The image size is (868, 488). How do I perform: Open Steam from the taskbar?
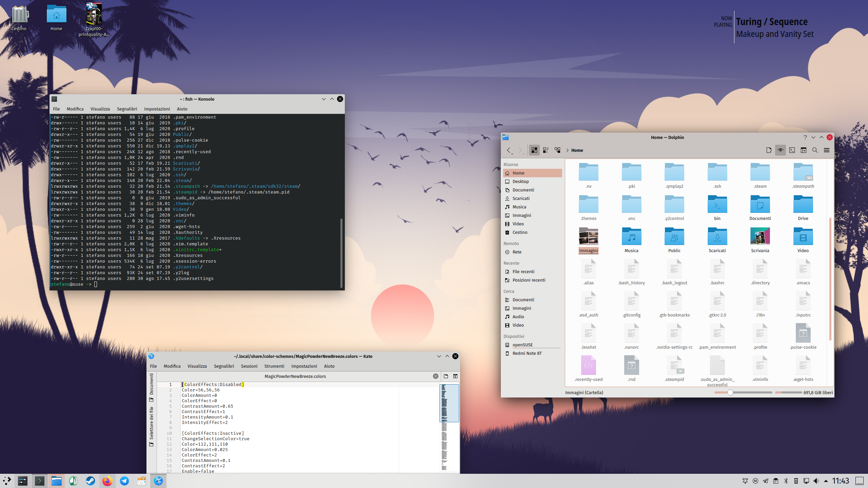pyautogui.click(x=91, y=481)
